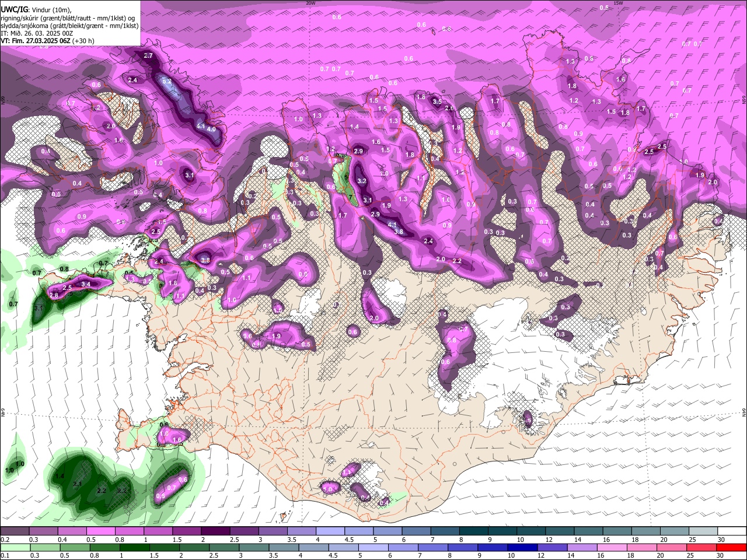This screenshot has width=747, height=560.
Task: Pick the darkest green swatch between 1 and 1.5
Action: tap(134, 547)
